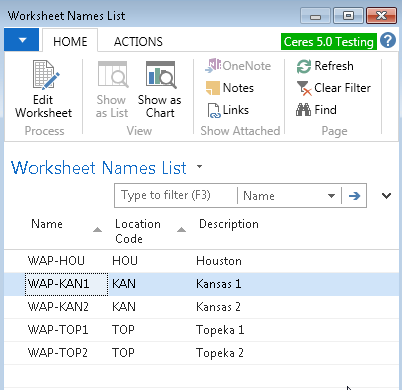This screenshot has height=390, width=402.
Task: Open Edit Worksheet action
Action: 43,89
